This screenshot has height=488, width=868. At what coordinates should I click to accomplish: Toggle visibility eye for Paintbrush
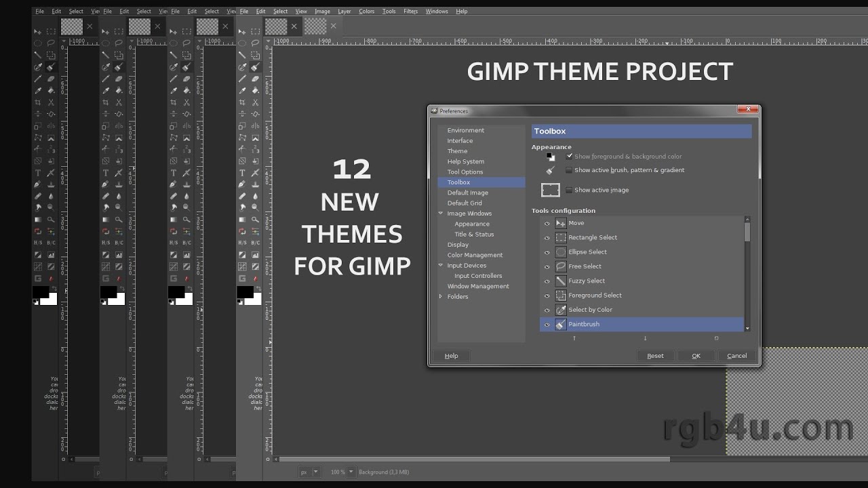[x=547, y=325]
